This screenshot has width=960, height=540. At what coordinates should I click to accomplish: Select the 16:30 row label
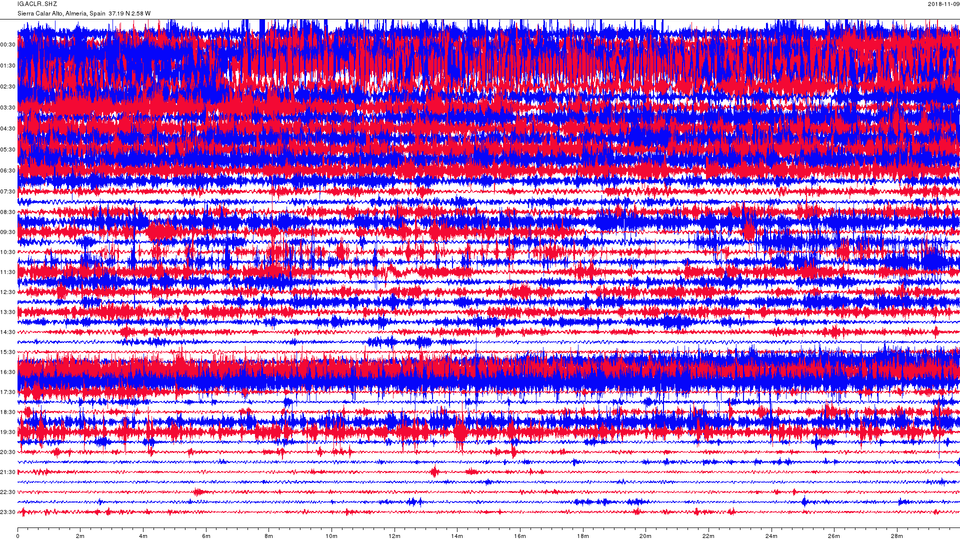click(x=8, y=372)
